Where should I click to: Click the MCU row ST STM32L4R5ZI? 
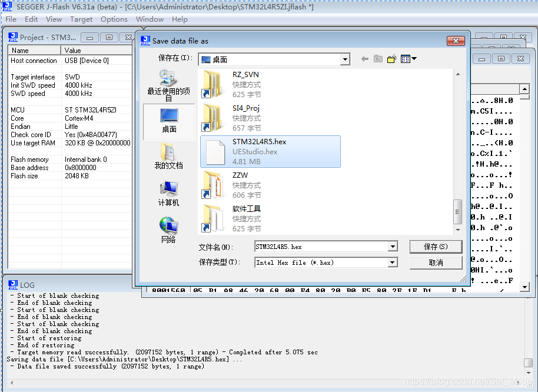point(70,109)
